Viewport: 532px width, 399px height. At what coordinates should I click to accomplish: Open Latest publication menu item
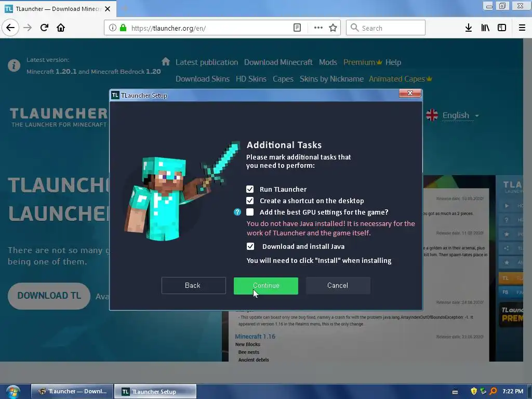(207, 62)
